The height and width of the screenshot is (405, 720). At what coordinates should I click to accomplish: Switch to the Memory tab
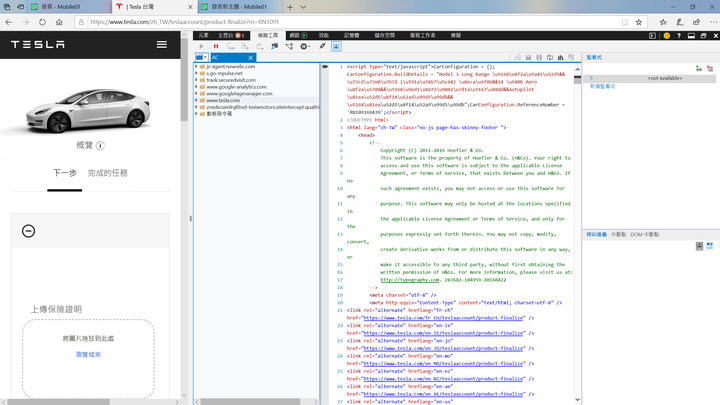pos(352,35)
